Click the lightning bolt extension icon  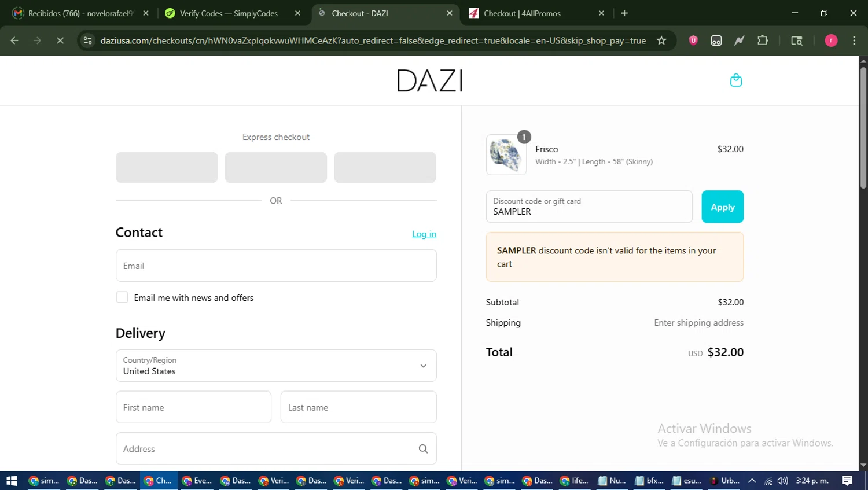740,40
